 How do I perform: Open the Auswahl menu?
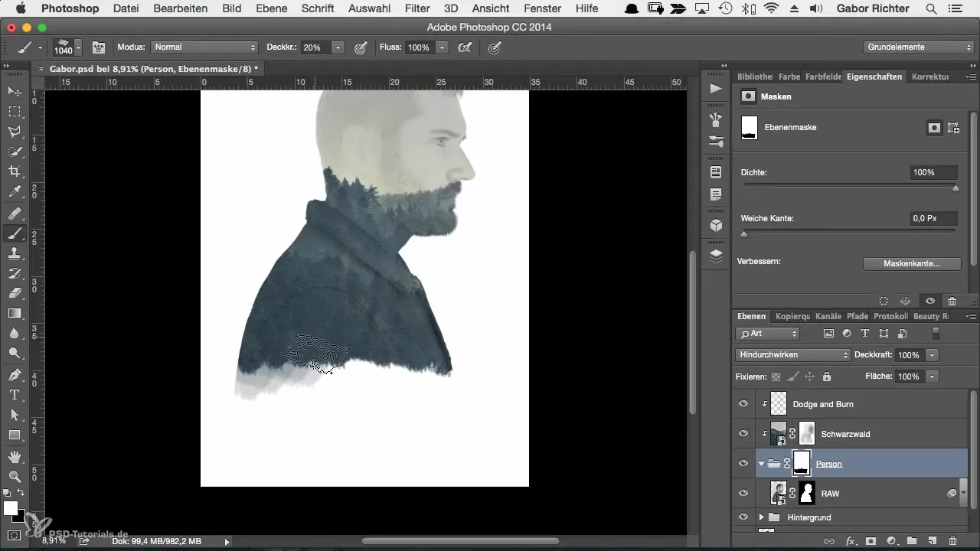pos(369,8)
